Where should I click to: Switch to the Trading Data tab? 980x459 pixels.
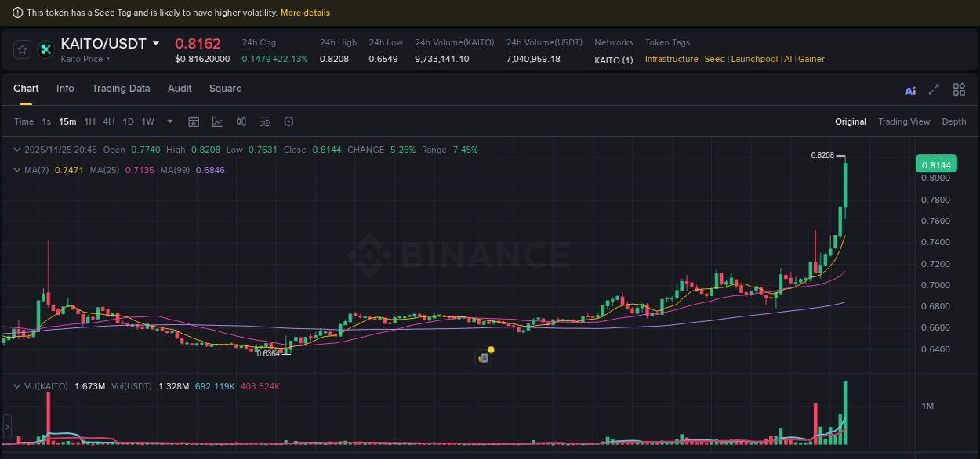[x=121, y=89]
